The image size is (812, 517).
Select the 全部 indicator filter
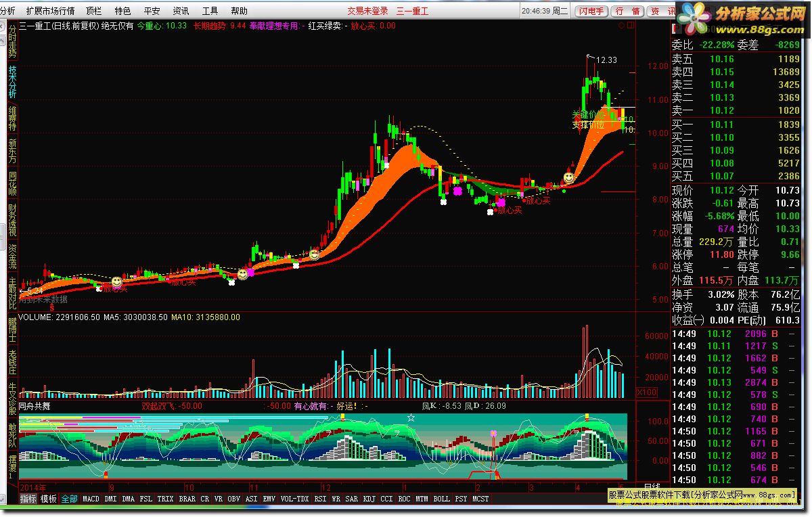pos(69,499)
